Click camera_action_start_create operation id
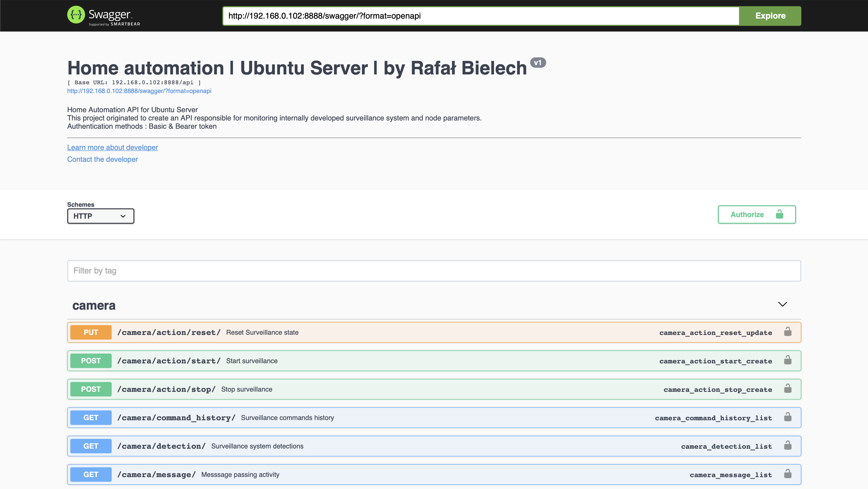Screen dimensions: 868x489 point(716,361)
